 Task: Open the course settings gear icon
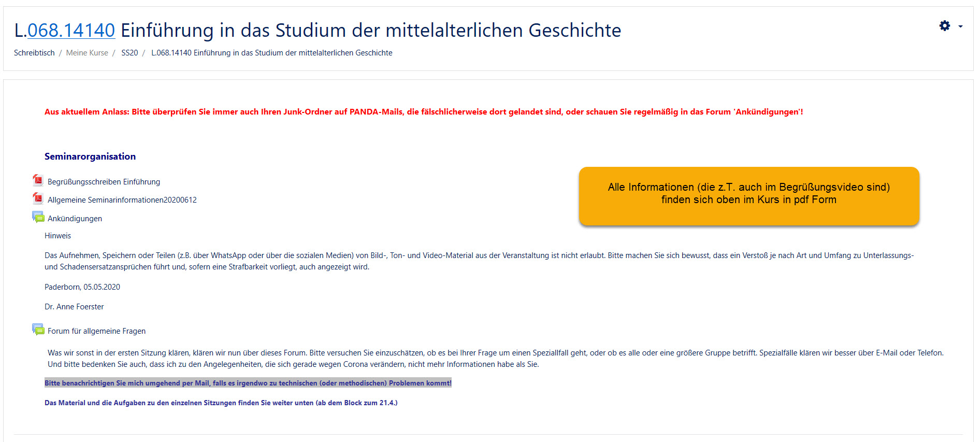pyautogui.click(x=944, y=26)
